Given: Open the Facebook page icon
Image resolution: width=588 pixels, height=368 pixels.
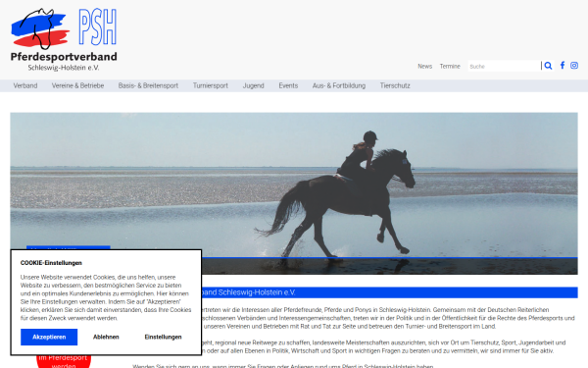Looking at the screenshot, I should click(563, 66).
